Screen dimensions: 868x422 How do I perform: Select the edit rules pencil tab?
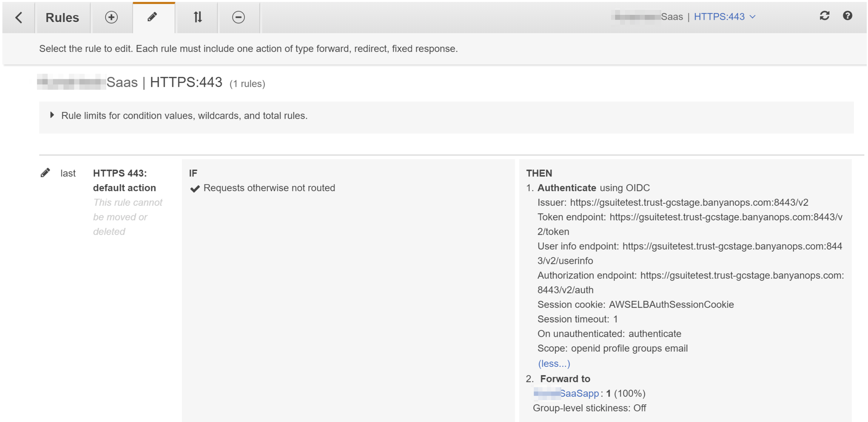[152, 17]
